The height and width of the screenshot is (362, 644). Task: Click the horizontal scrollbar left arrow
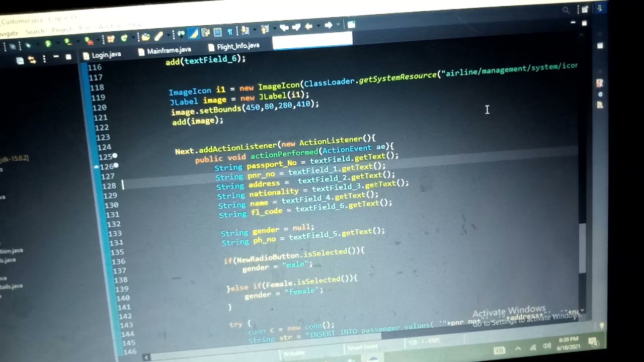pyautogui.click(x=146, y=357)
